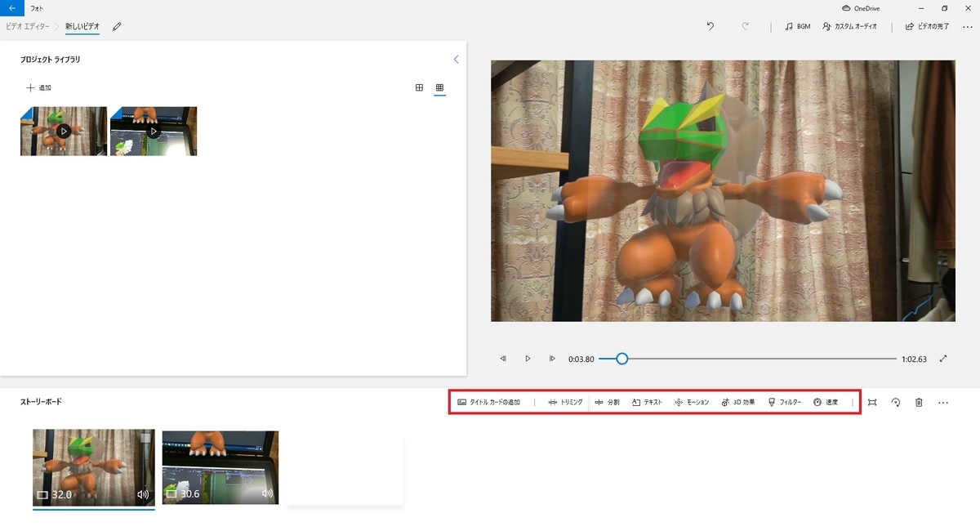Open the top-right more options menu
Viewport: 980px width, 531px height.
968,26
